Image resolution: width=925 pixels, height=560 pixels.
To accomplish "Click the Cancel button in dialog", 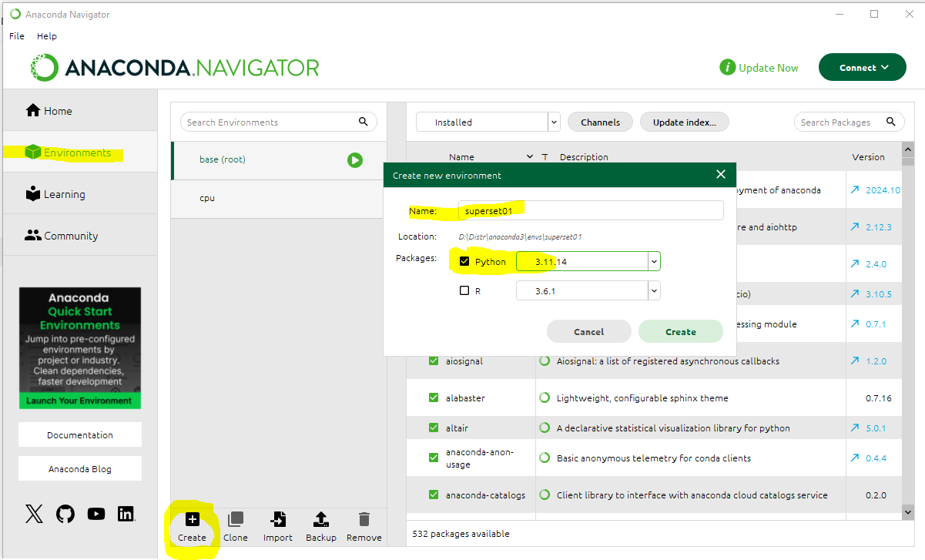I will tap(588, 332).
